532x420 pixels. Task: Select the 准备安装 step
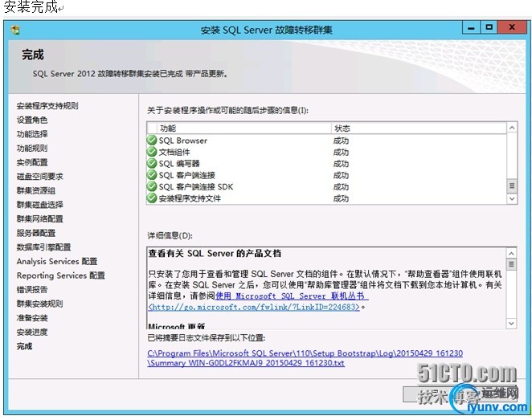(32, 318)
